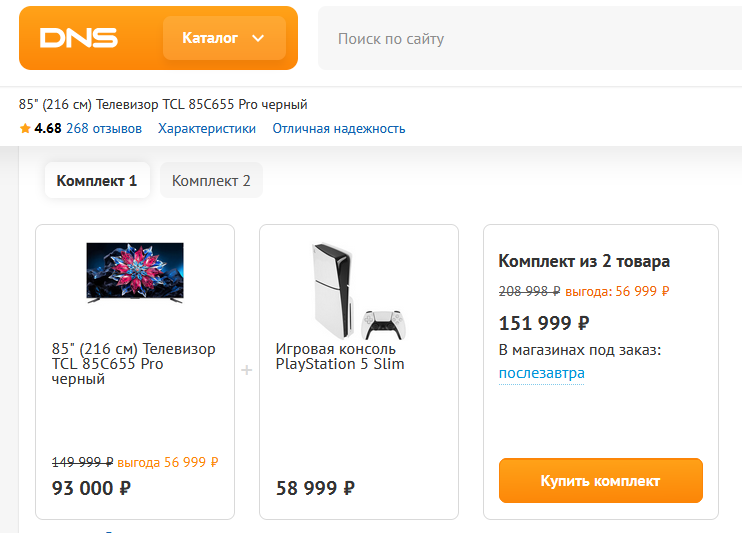This screenshot has height=533, width=742.
Task: Click the plus icon between bundle items
Action: [x=247, y=370]
